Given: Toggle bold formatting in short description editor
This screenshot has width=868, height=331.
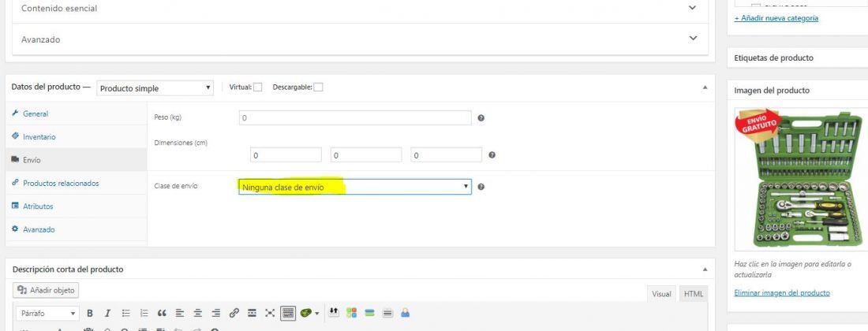Looking at the screenshot, I should pyautogui.click(x=90, y=314).
